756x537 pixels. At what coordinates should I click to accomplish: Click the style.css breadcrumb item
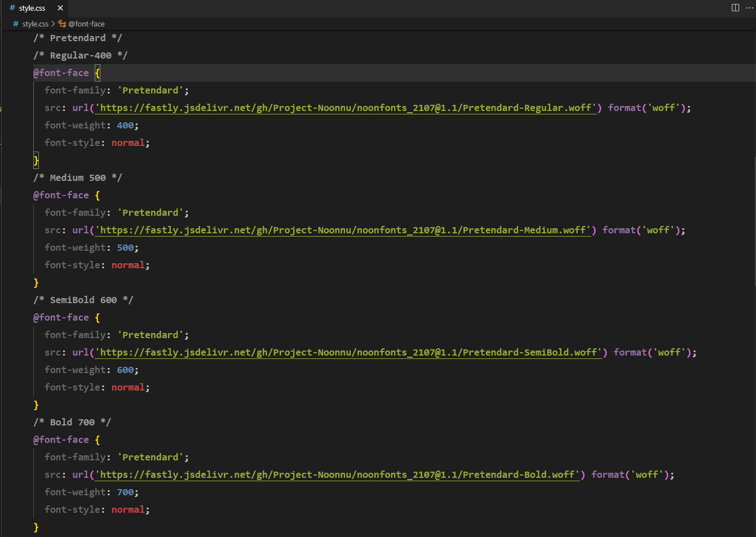point(35,24)
